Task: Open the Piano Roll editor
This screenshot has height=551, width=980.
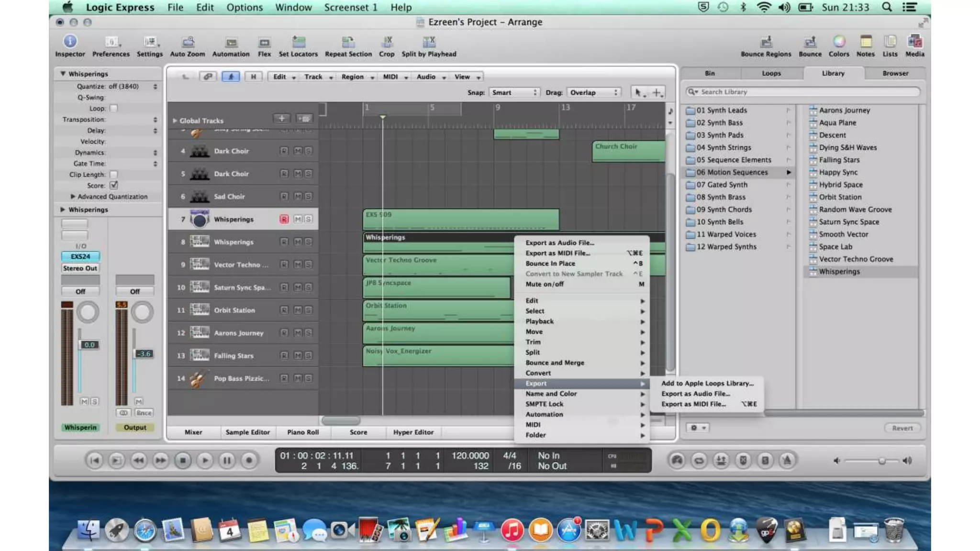Action: tap(302, 432)
